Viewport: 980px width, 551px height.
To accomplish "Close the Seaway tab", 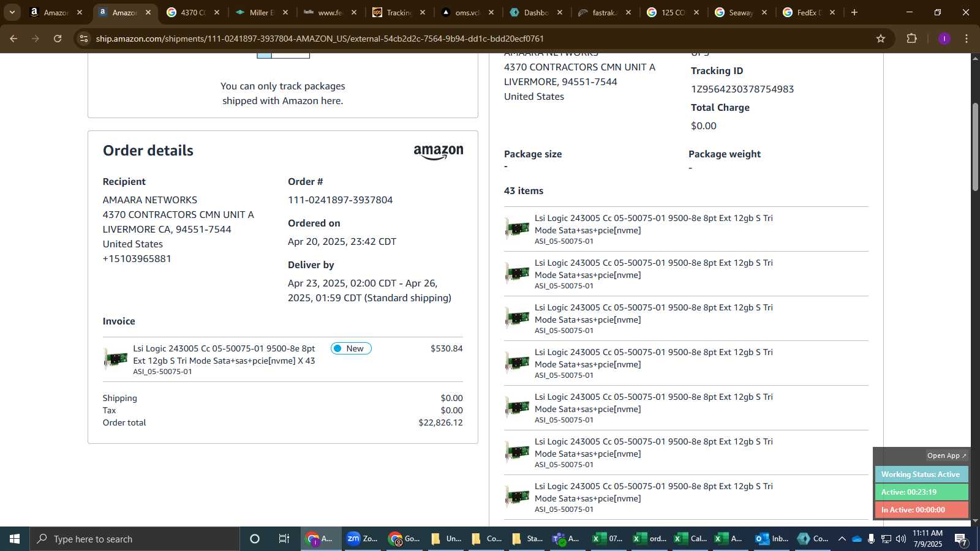I will tap(764, 12).
